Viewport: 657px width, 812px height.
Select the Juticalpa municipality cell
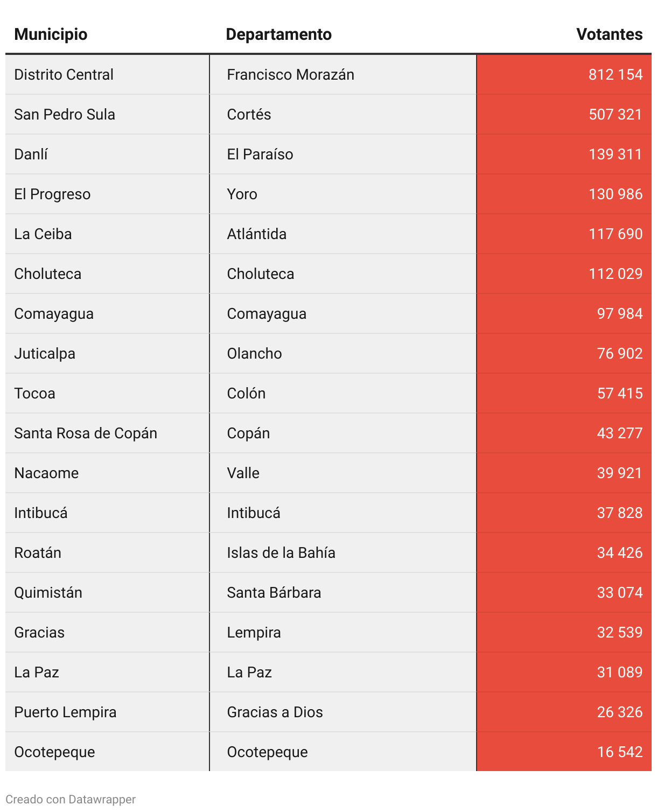(x=45, y=353)
